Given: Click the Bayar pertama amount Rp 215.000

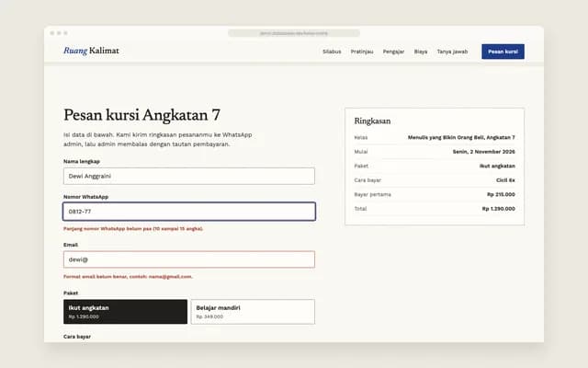Looking at the screenshot, I should (x=501, y=194).
